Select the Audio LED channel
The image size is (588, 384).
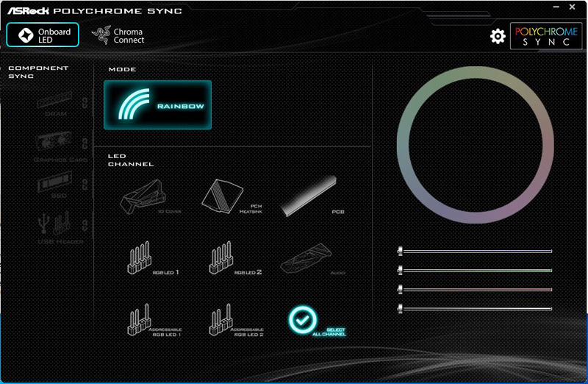tap(312, 258)
